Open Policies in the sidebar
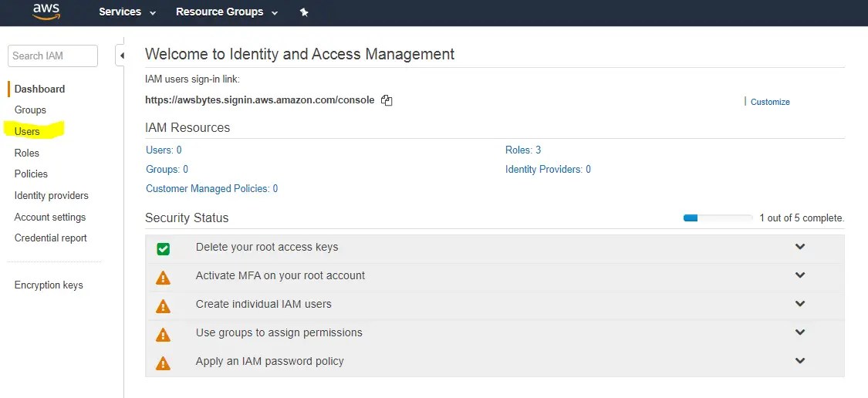 click(31, 174)
